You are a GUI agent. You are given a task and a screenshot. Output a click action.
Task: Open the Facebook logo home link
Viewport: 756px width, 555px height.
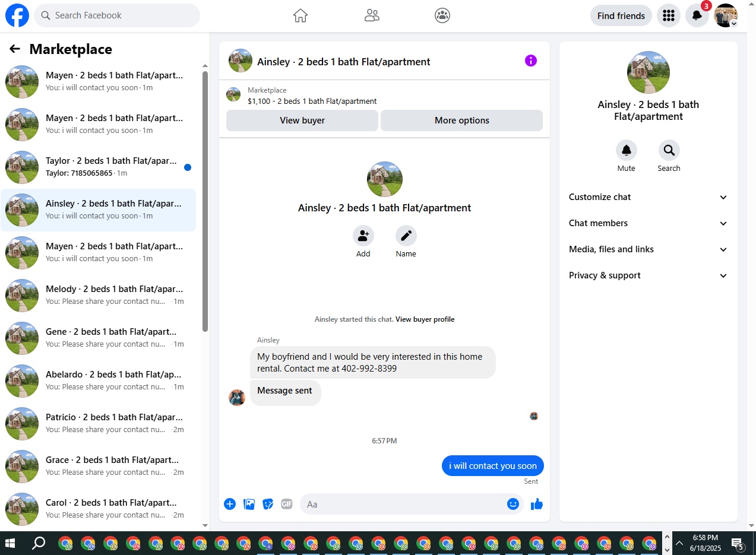[17, 15]
